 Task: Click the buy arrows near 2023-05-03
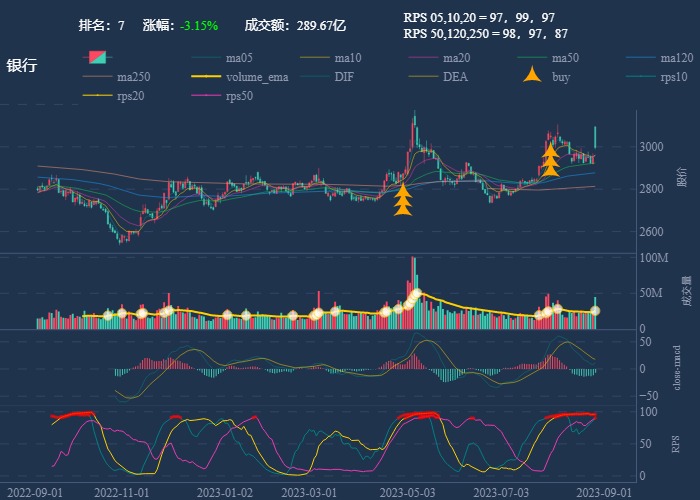[x=402, y=200]
